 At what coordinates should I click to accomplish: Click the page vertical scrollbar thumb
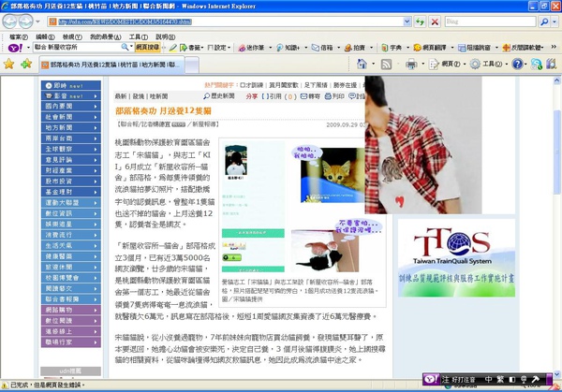[x=557, y=152]
